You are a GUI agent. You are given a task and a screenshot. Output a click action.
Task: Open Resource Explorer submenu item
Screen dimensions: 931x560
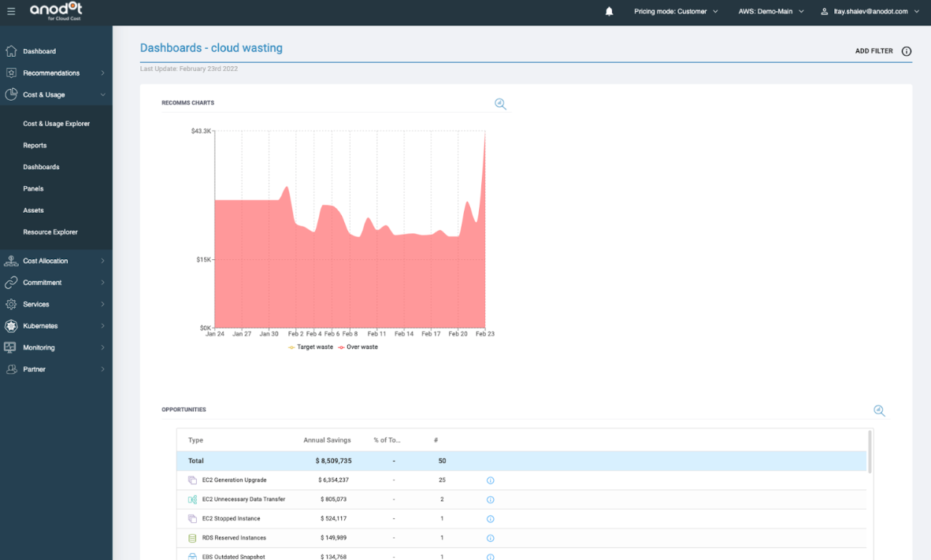[50, 232]
